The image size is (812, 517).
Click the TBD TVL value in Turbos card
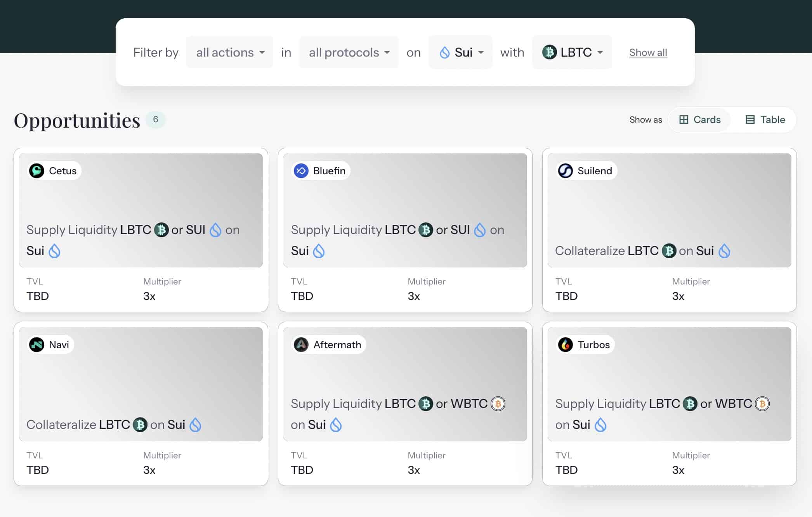pyautogui.click(x=566, y=470)
